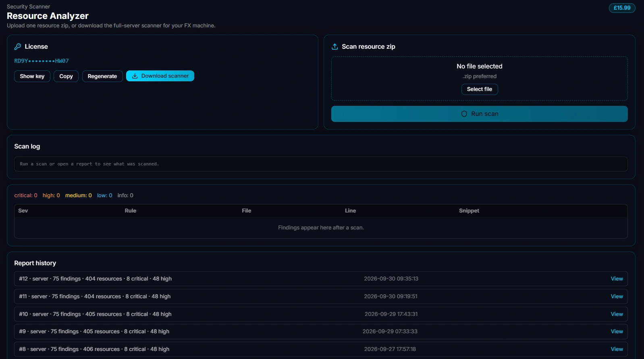The width and height of the screenshot is (644, 359).
Task: Click timestamp 2026-09-27 17:57:18
Action: 390,349
